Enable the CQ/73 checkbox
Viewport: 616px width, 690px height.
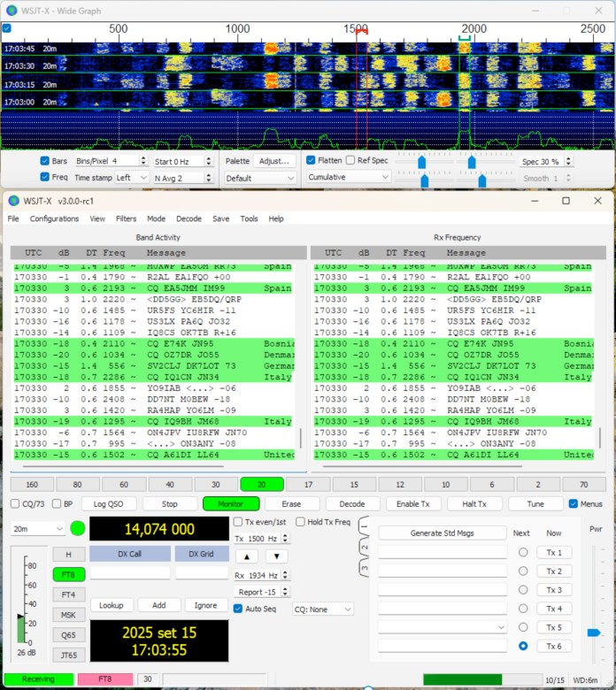15,504
